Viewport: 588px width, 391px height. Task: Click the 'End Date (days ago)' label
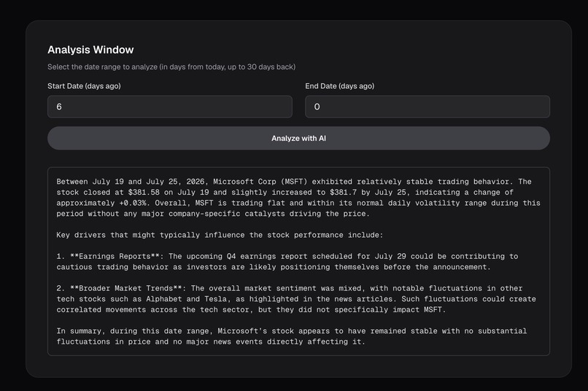pos(340,86)
